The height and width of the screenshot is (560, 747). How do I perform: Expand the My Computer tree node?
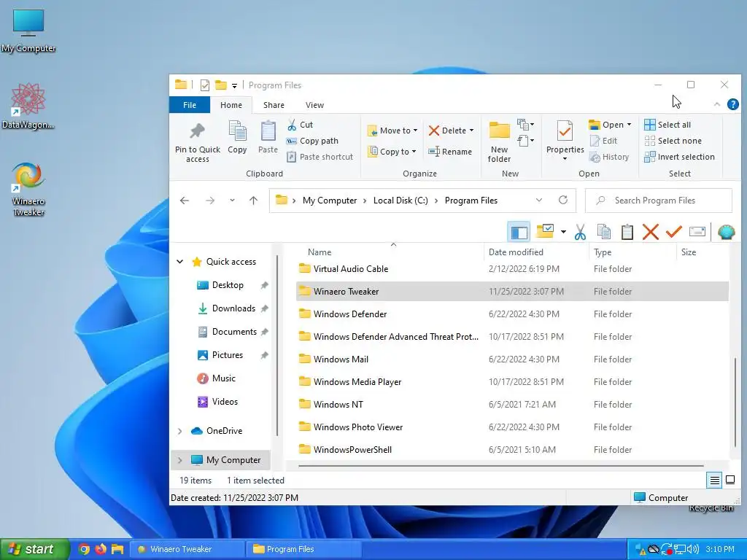point(180,460)
